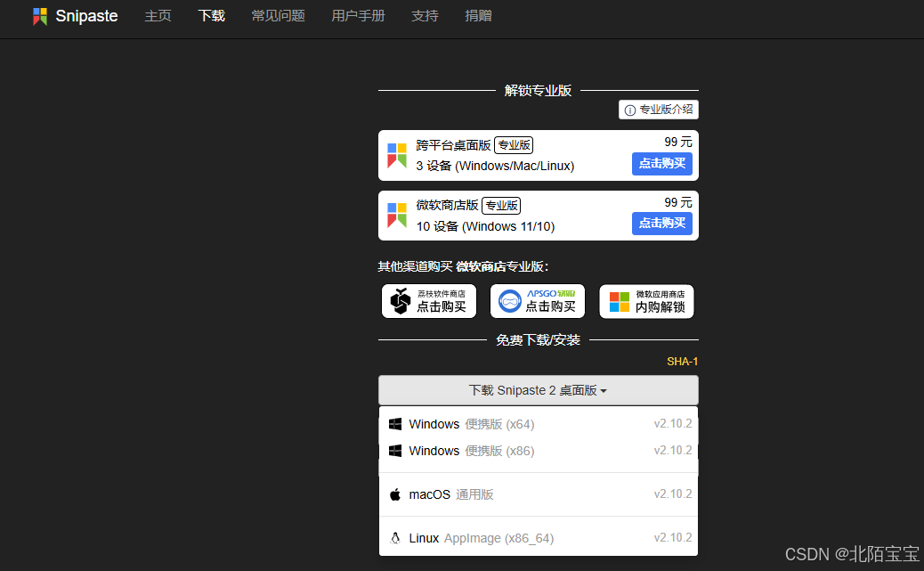Open the 下载 nav item

click(212, 16)
